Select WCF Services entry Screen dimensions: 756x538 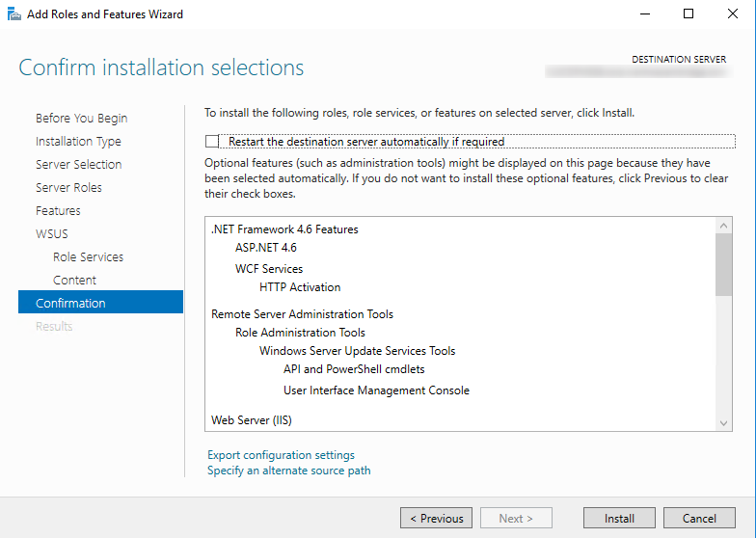[x=269, y=268]
